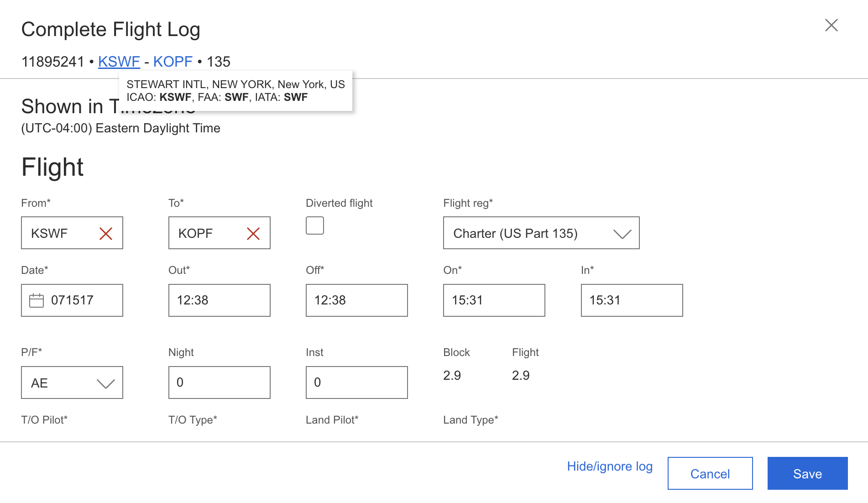Open the KOPF airport link
This screenshot has width=868, height=503.
173,62
